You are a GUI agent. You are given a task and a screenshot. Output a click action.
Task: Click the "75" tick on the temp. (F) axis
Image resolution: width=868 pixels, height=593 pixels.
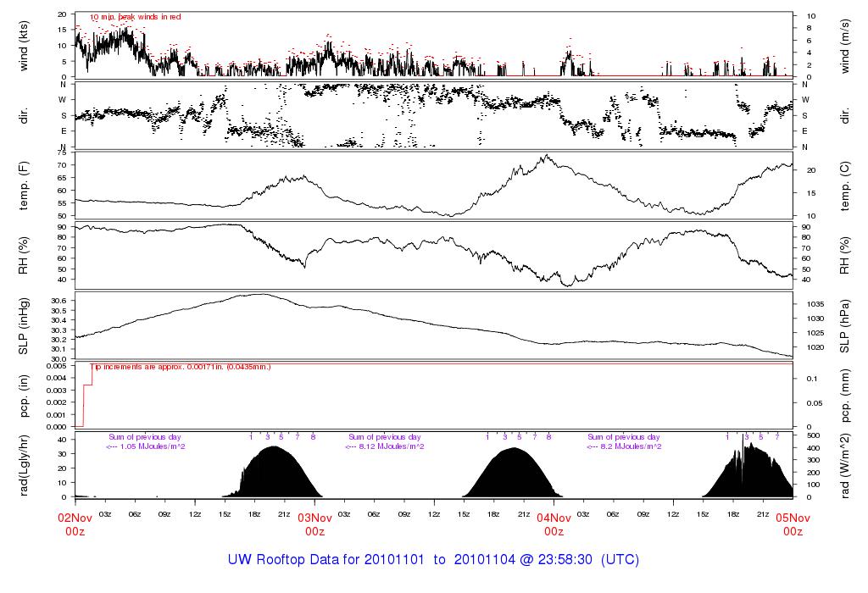62,153
